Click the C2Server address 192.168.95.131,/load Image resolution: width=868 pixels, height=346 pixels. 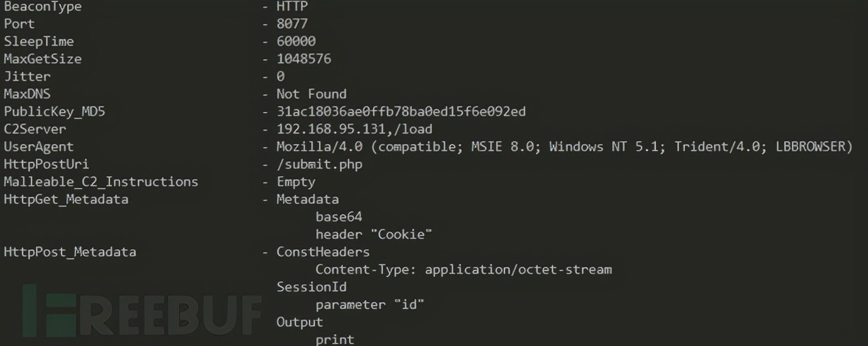(354, 129)
